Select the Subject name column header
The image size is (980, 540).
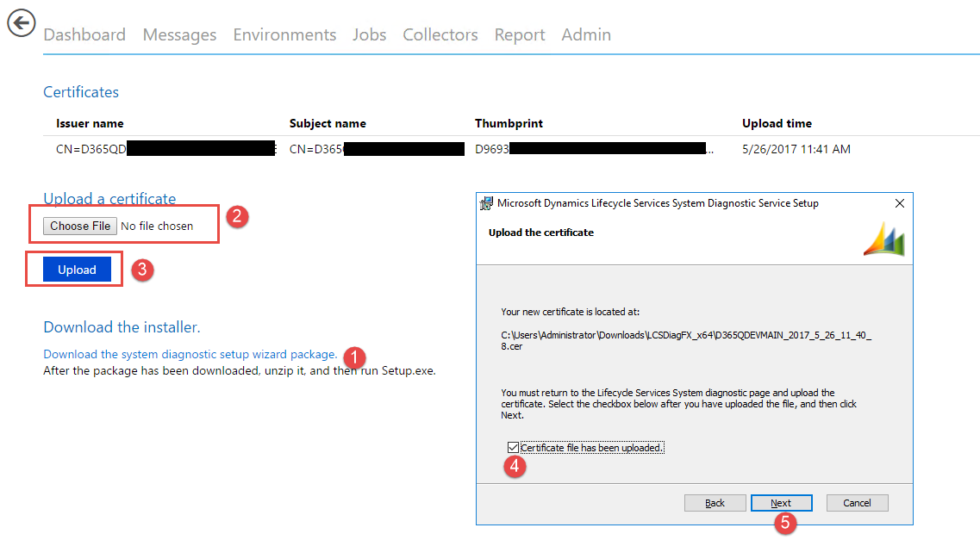[x=328, y=124]
